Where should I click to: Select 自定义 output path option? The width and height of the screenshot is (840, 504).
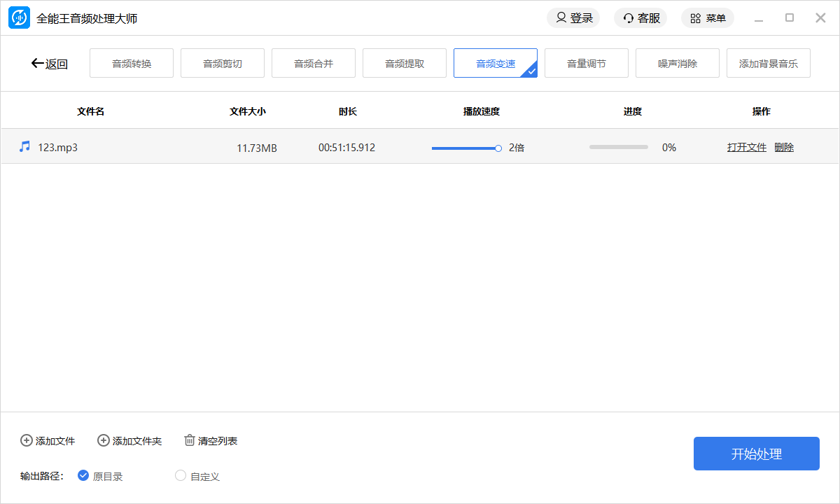coord(181,476)
